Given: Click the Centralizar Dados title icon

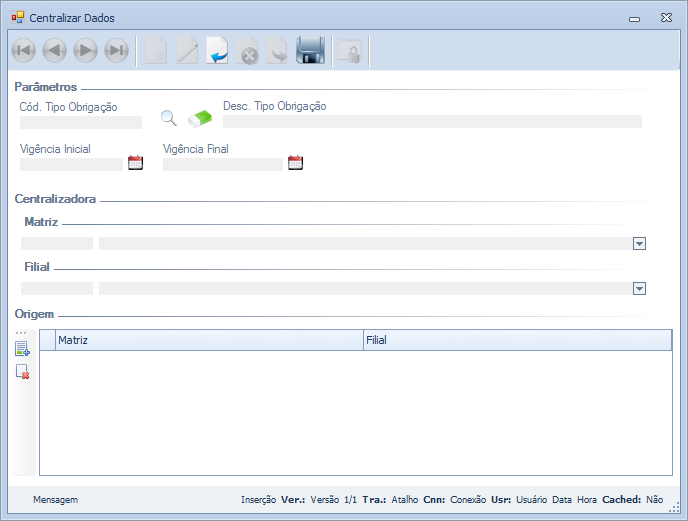Looking at the screenshot, I should 18,18.
